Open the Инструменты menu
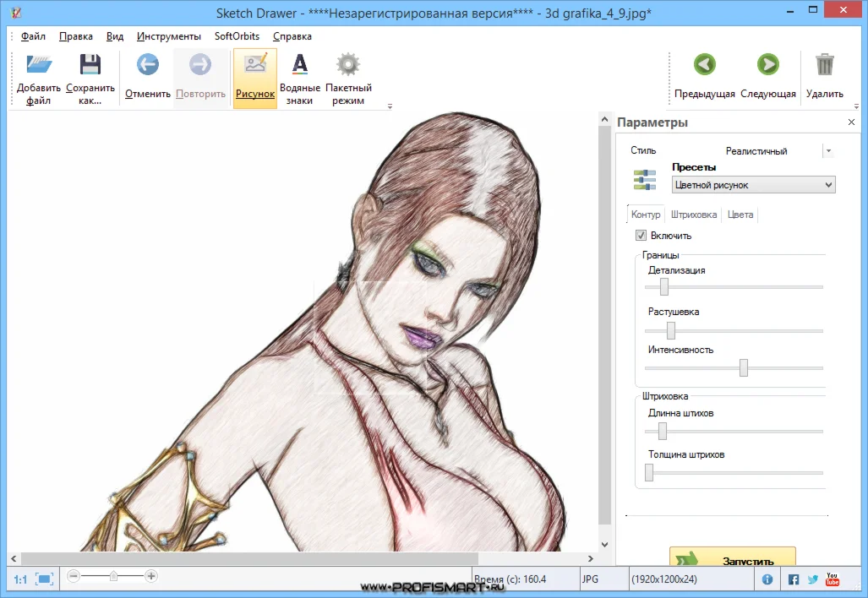868x598 pixels. coord(169,36)
